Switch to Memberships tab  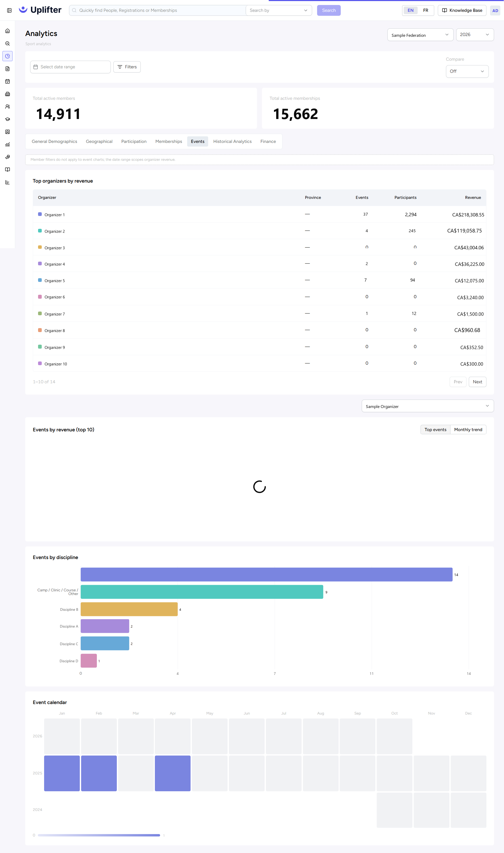click(169, 141)
